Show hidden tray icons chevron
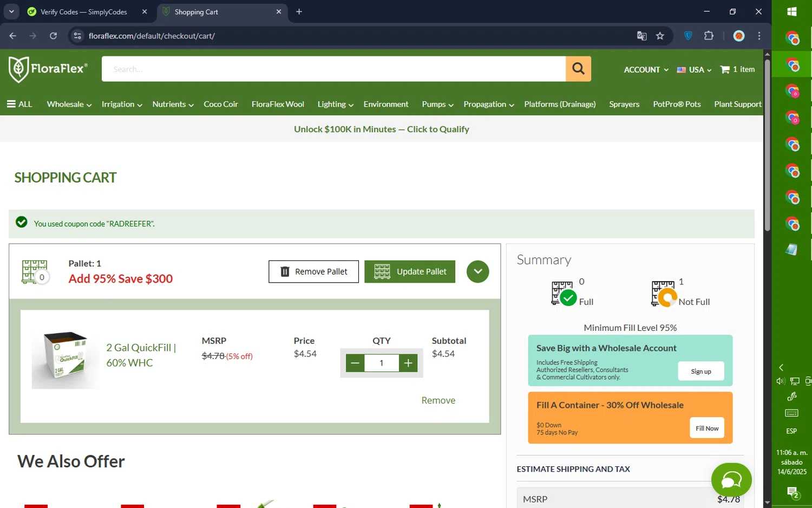This screenshot has height=508, width=812. click(781, 367)
